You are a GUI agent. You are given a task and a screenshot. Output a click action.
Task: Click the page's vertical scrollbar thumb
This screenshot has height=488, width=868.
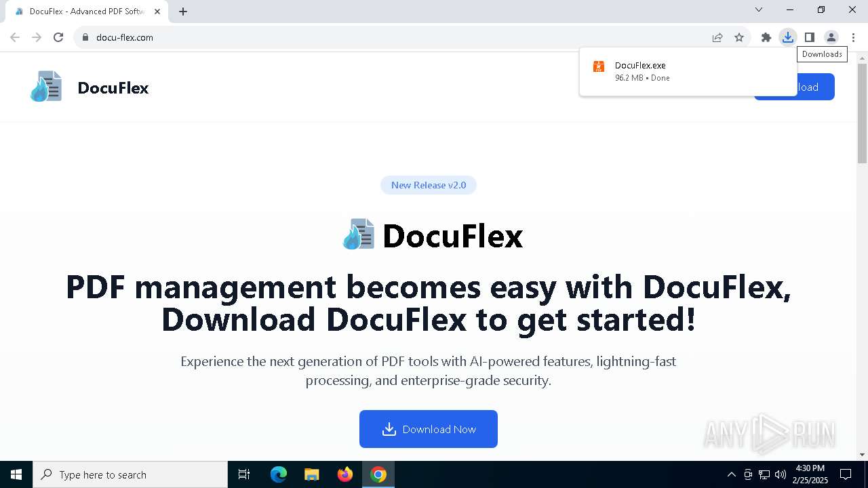pyautogui.click(x=862, y=113)
